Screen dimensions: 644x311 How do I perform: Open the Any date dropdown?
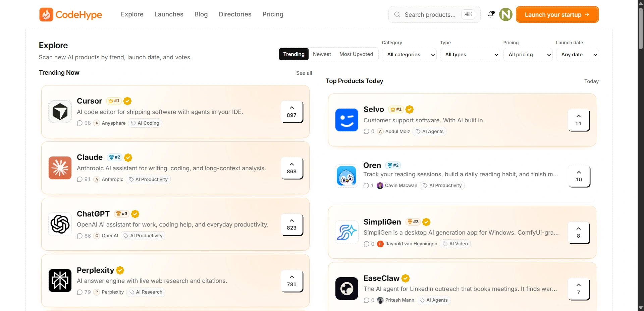578,55
